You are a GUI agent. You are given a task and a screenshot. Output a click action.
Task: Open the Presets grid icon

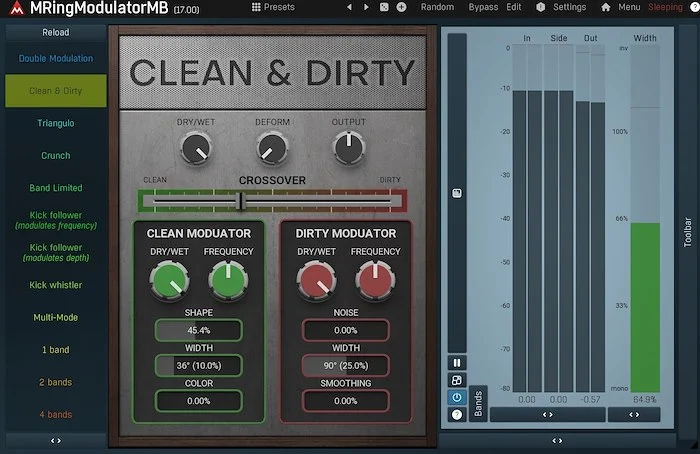[256, 7]
